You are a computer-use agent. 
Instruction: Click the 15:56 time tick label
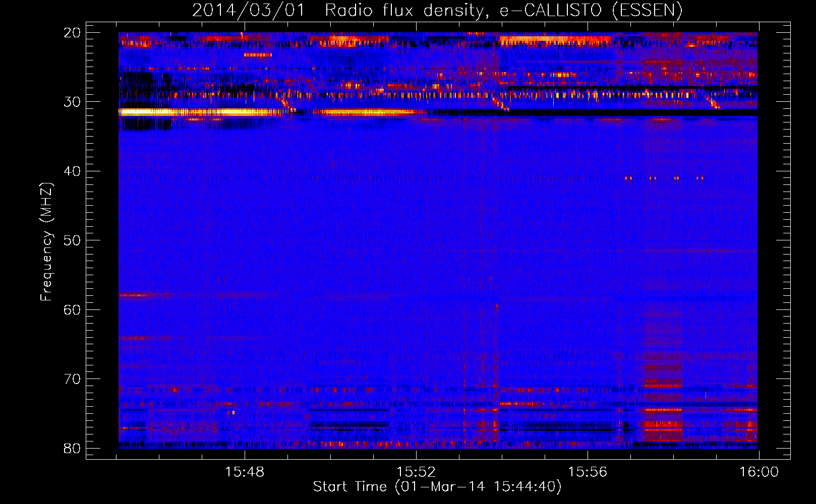588,472
